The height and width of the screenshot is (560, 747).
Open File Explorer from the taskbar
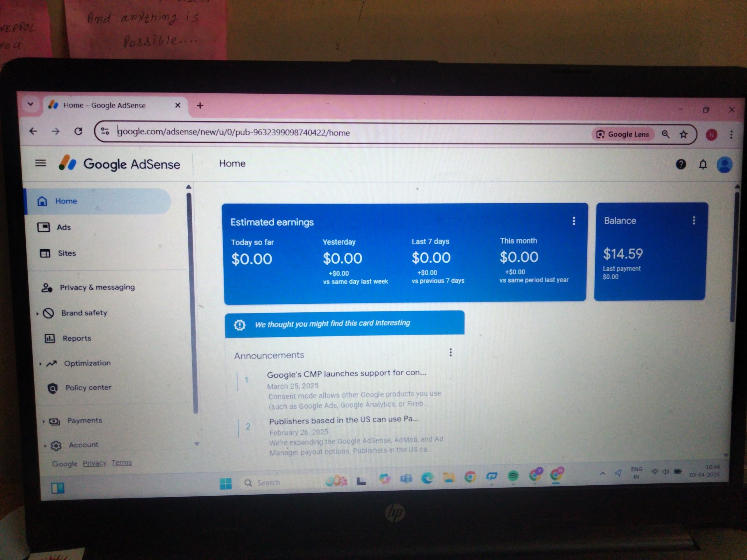[448, 477]
